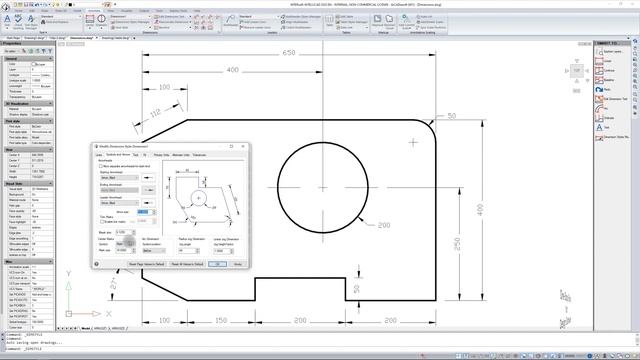Open the Tolerances tab
The width and height of the screenshot is (640, 360).
point(199,155)
